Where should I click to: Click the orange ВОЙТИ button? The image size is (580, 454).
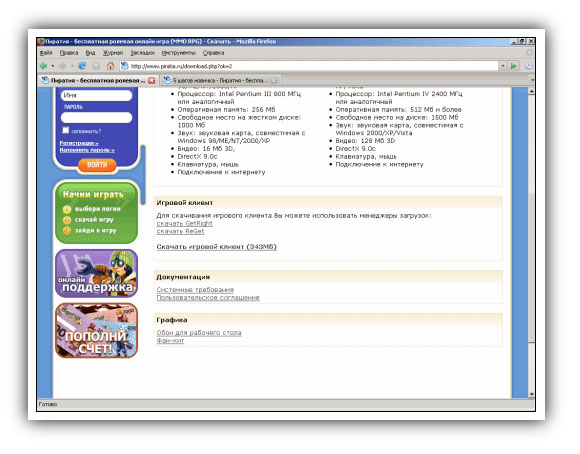[97, 165]
